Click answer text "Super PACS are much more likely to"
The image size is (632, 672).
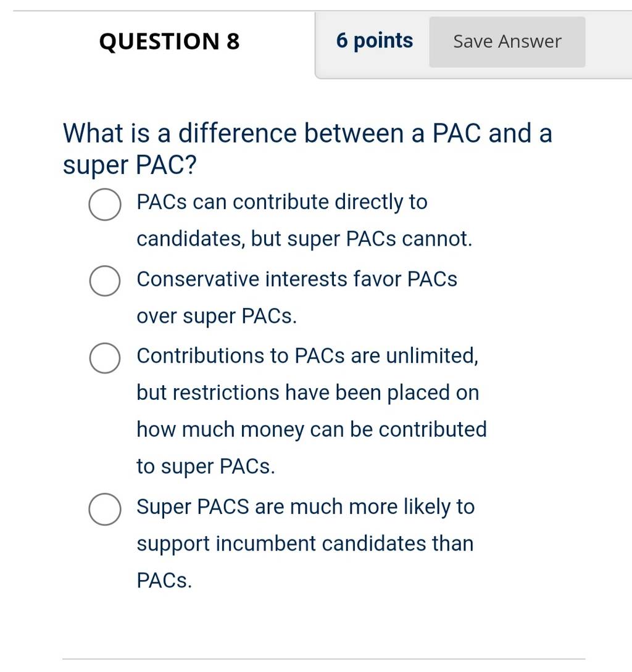coord(306,507)
